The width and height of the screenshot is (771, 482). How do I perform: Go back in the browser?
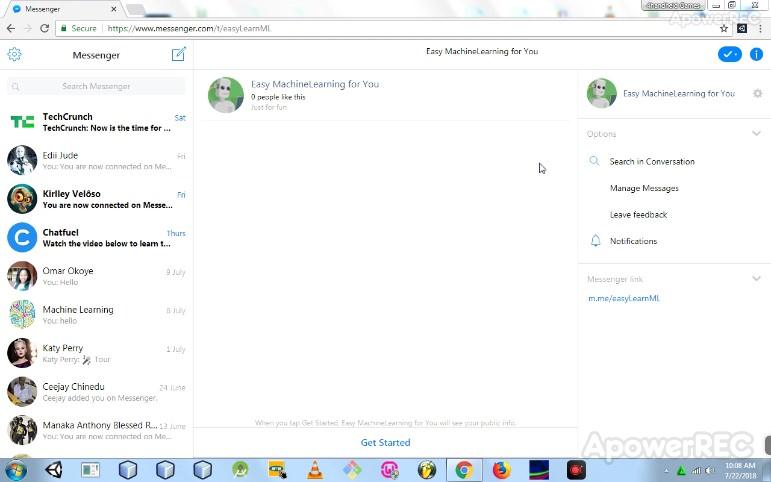coord(11,29)
